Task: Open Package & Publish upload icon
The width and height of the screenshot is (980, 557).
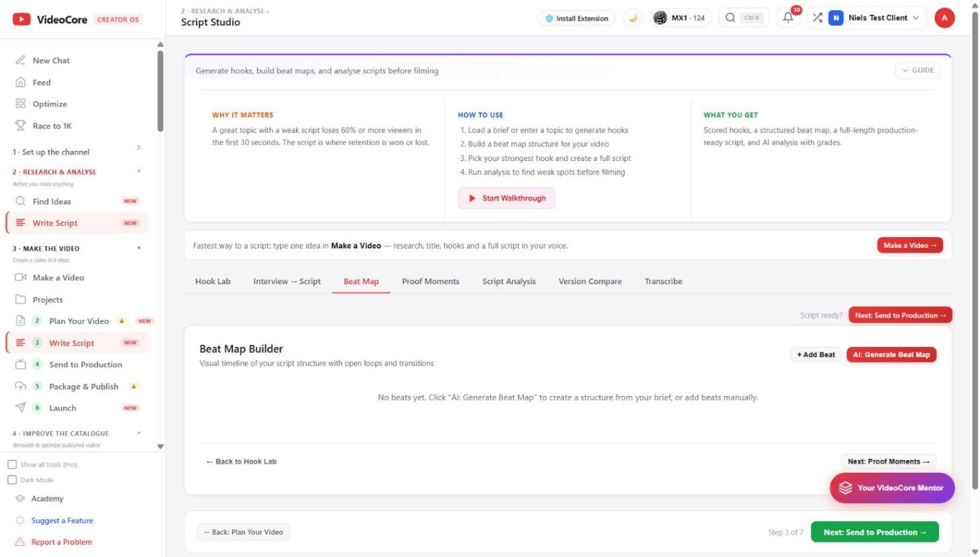Action: coord(20,387)
